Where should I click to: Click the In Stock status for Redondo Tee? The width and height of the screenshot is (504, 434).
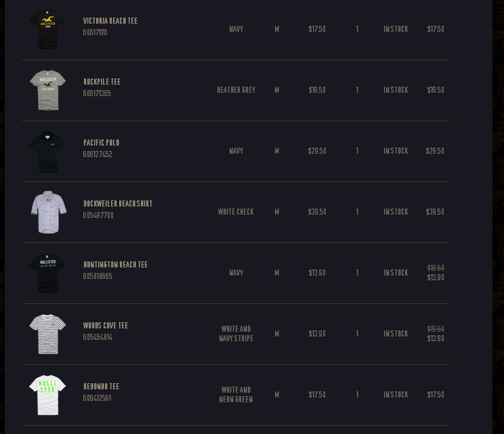[396, 395]
